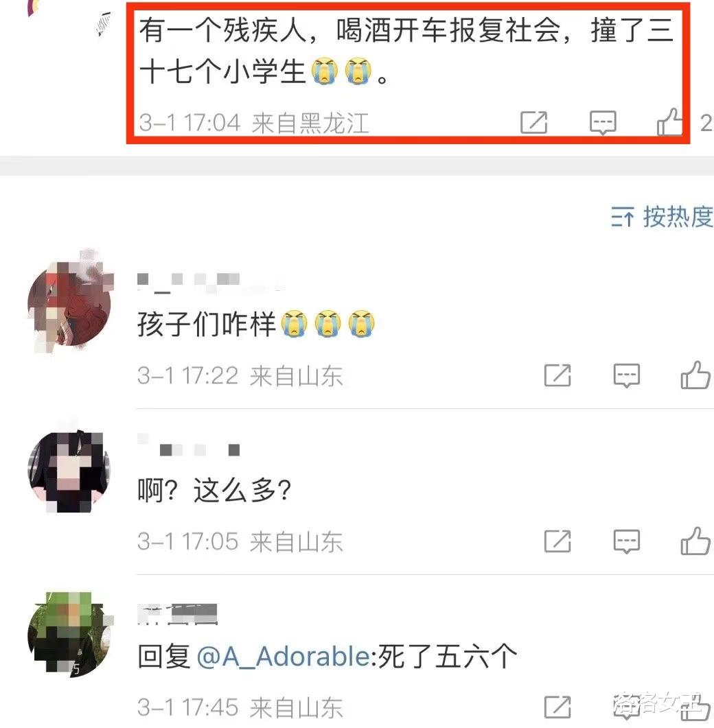714x728 pixels.
Task: Repost the Heilongjiang comment via share icon
Action: click(x=533, y=123)
